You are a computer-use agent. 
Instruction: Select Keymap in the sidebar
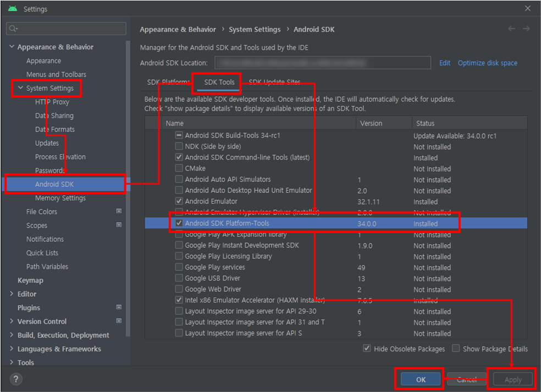click(30, 280)
